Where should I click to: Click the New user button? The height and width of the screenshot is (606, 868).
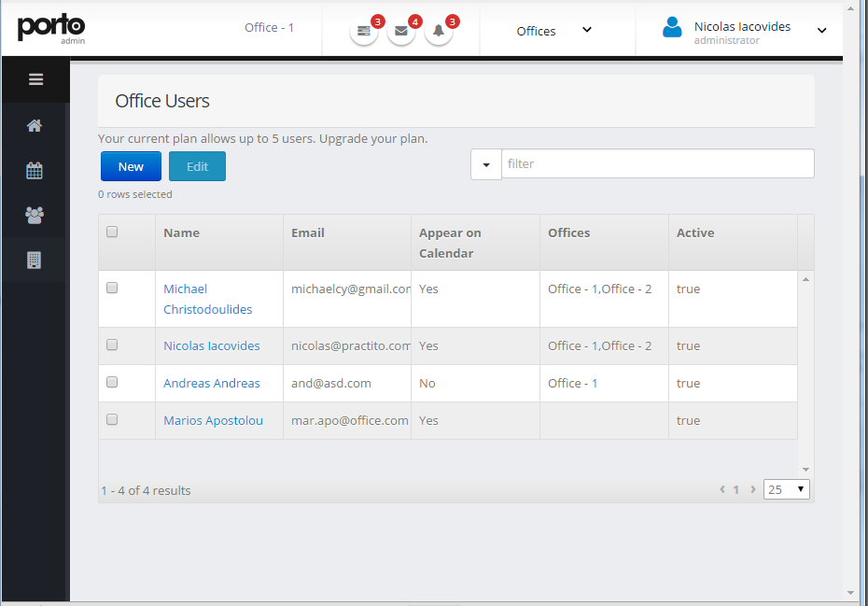coord(132,166)
